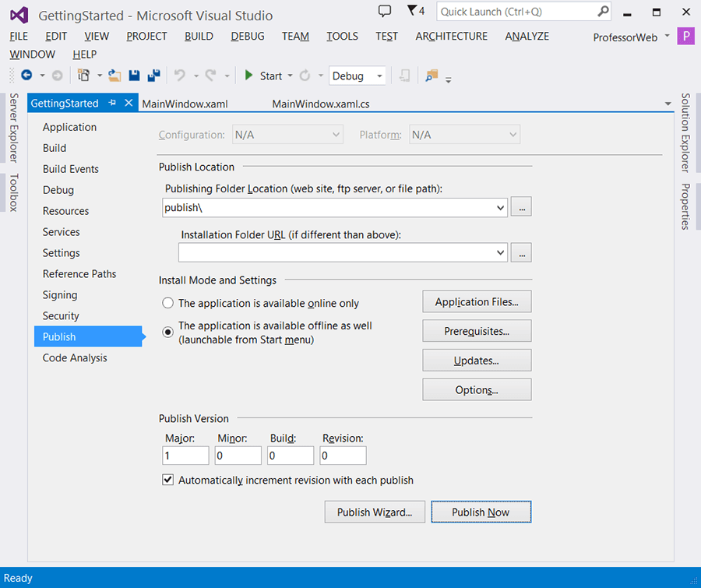Open the Signing properties page
The height and width of the screenshot is (588, 701).
(60, 295)
